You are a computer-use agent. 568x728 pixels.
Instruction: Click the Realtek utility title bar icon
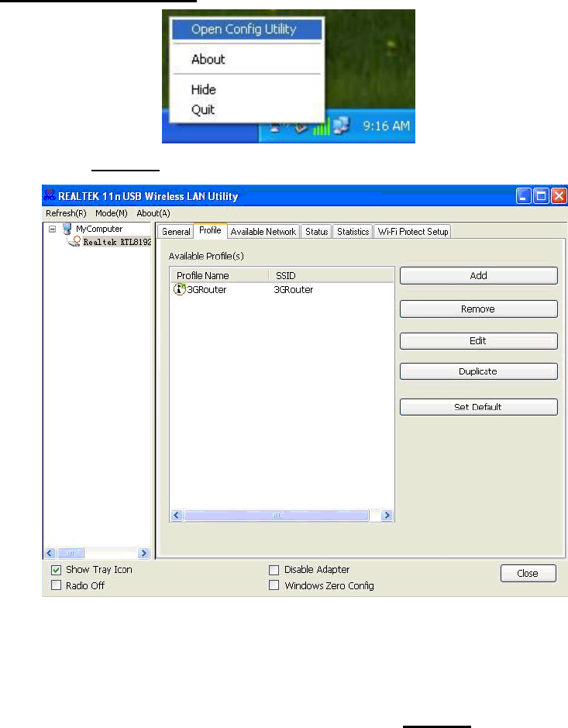pos(50,195)
